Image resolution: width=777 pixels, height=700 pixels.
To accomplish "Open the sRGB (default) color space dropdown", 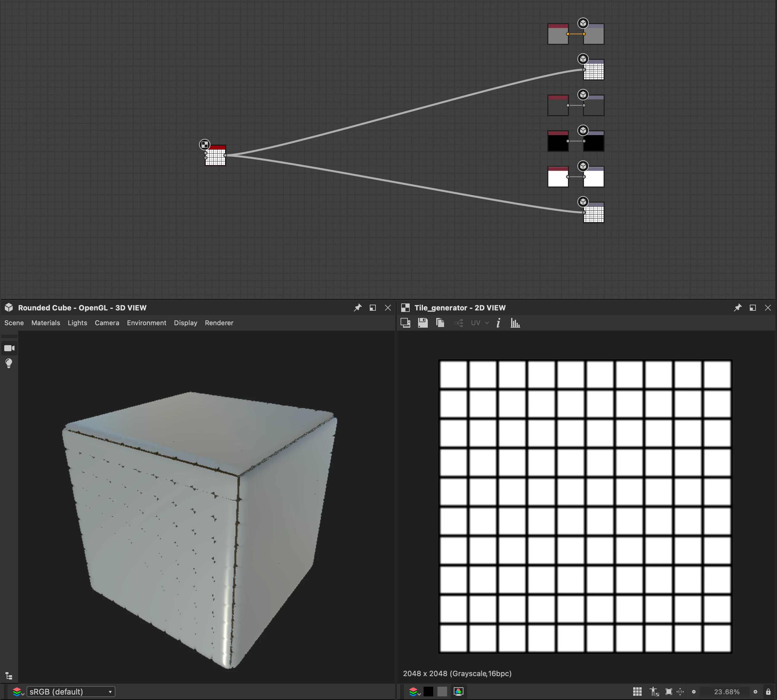I will tap(71, 692).
